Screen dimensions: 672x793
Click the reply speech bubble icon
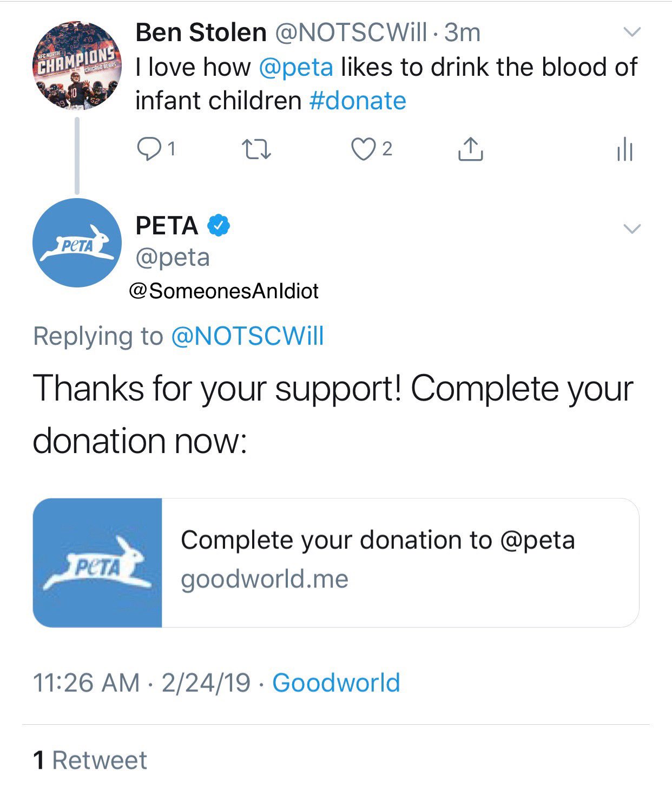coord(148,149)
